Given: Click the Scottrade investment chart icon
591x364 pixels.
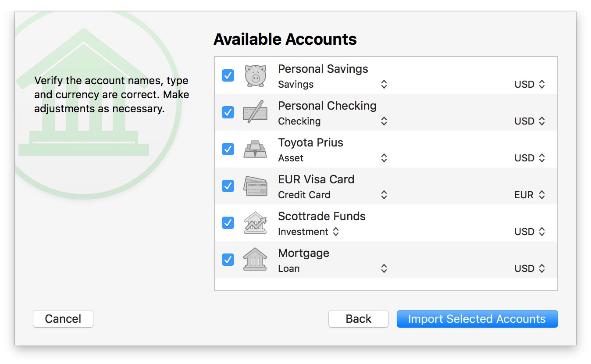Looking at the screenshot, I should pyautogui.click(x=255, y=223).
